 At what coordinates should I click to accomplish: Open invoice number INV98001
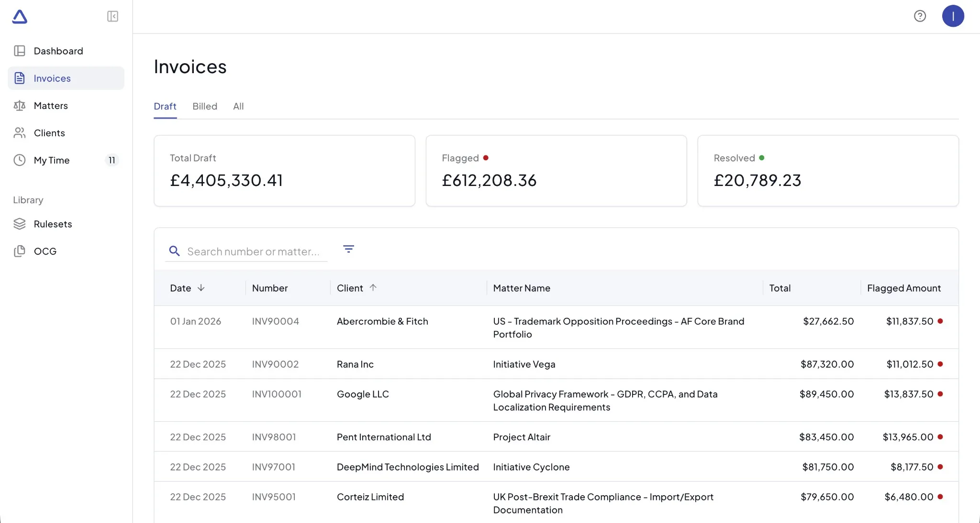(274, 437)
